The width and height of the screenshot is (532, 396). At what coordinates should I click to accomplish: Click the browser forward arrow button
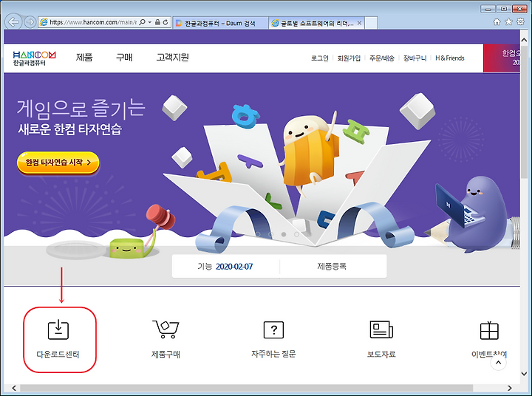30,22
